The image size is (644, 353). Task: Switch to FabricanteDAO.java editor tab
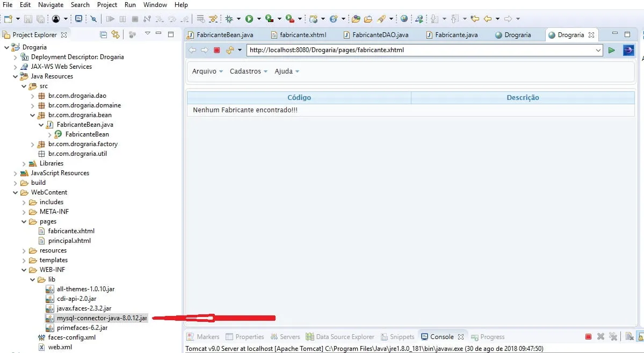tap(376, 35)
